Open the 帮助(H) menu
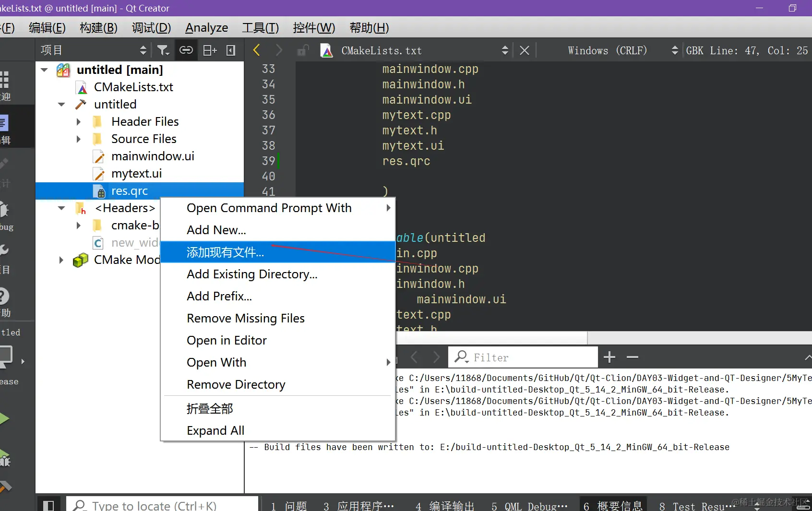Screen dimensions: 812x511 click(369, 28)
